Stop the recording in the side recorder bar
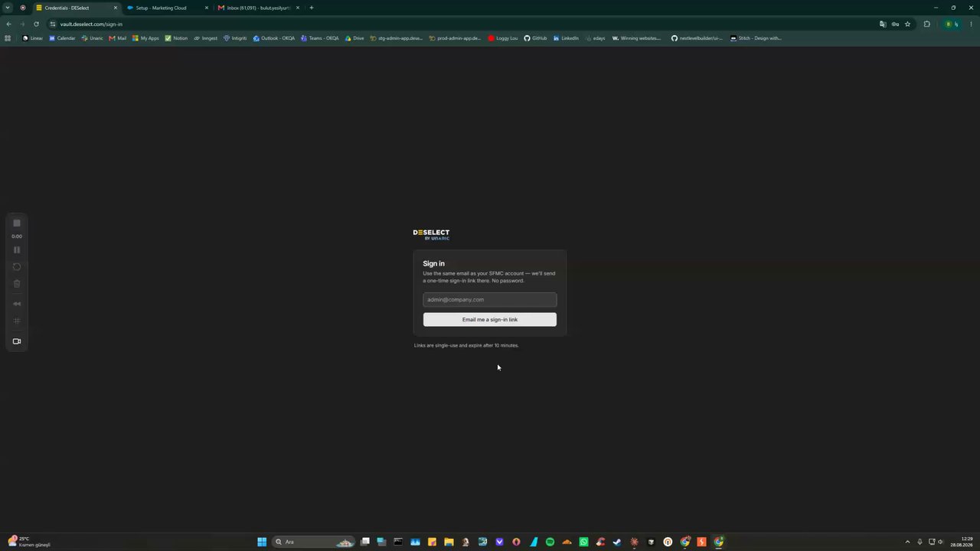The image size is (980, 551). [17, 223]
